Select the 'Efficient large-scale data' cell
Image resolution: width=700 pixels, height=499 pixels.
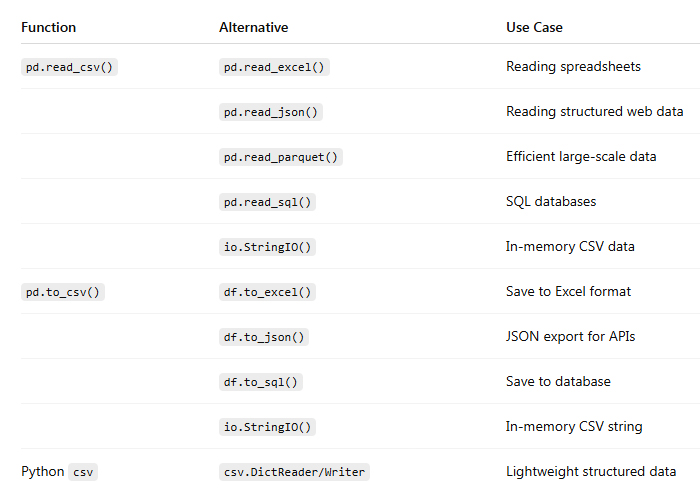581,157
